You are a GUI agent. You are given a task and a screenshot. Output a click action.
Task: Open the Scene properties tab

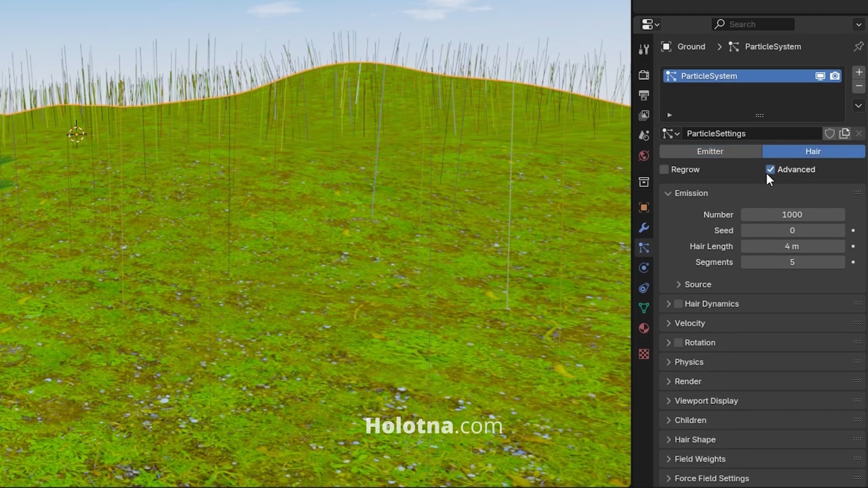tap(644, 136)
